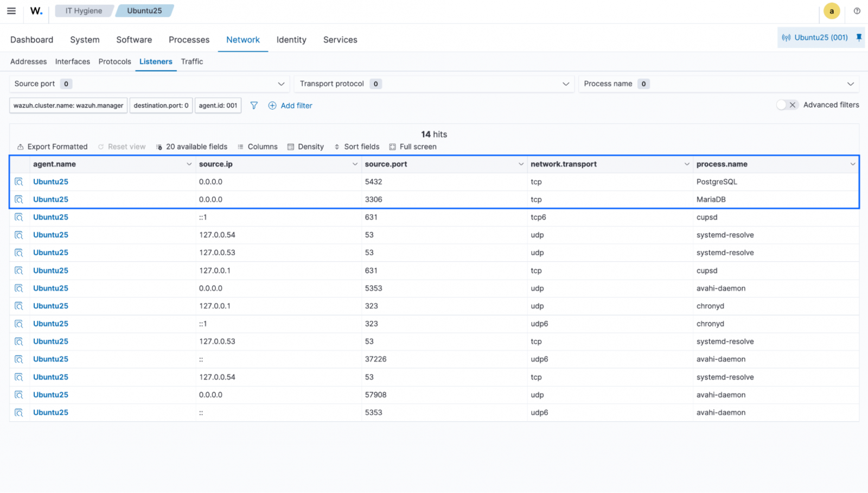Expand the PostgreSQL row document inspect icon
Screen dimensions: 868x493
click(x=18, y=181)
